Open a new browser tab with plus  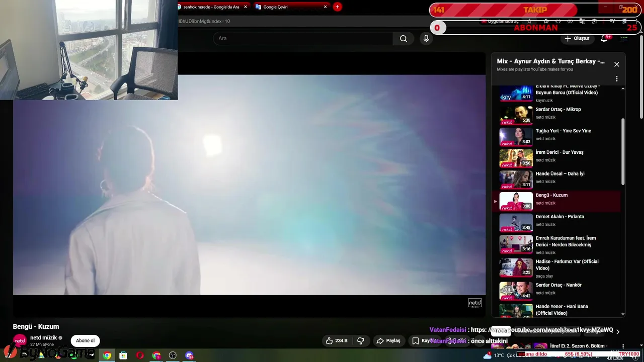tap(338, 7)
